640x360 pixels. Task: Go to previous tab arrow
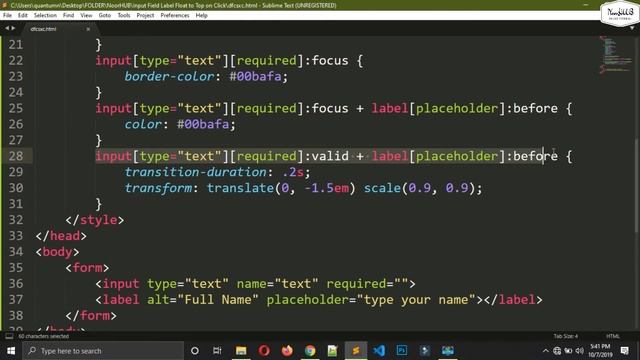7,28
